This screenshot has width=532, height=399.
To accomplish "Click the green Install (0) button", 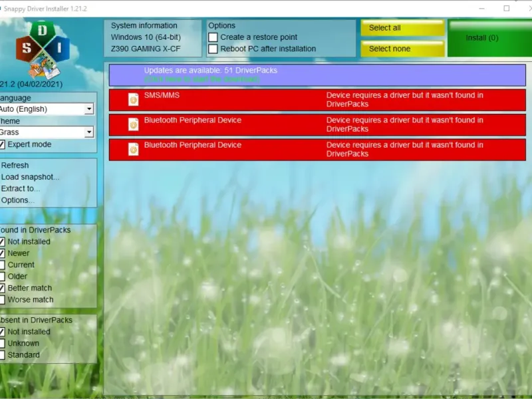I will (x=489, y=38).
